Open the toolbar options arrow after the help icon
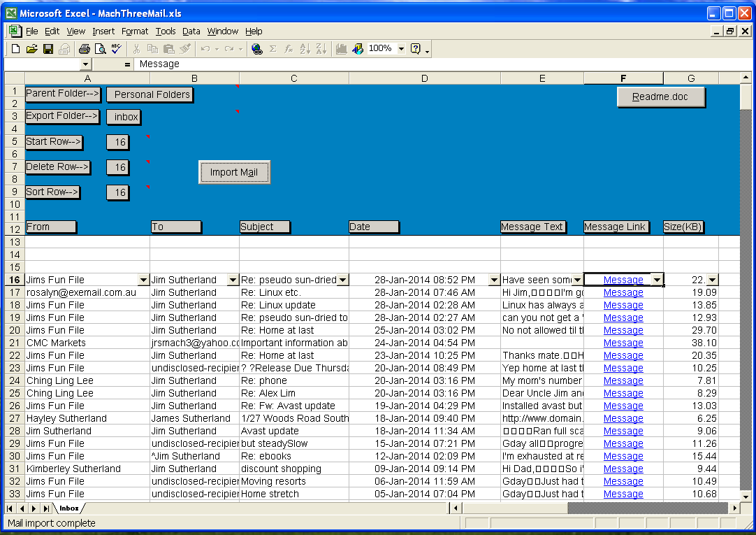The width and height of the screenshot is (756, 535). [x=427, y=50]
